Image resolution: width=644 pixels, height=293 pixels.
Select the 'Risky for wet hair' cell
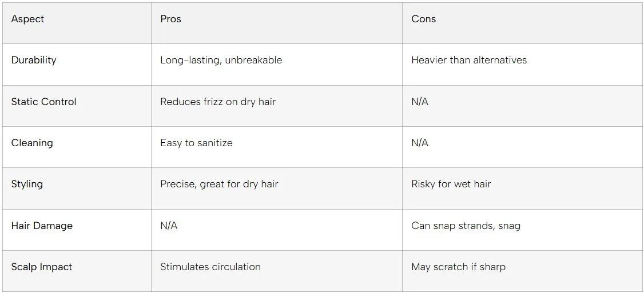pyautogui.click(x=451, y=184)
